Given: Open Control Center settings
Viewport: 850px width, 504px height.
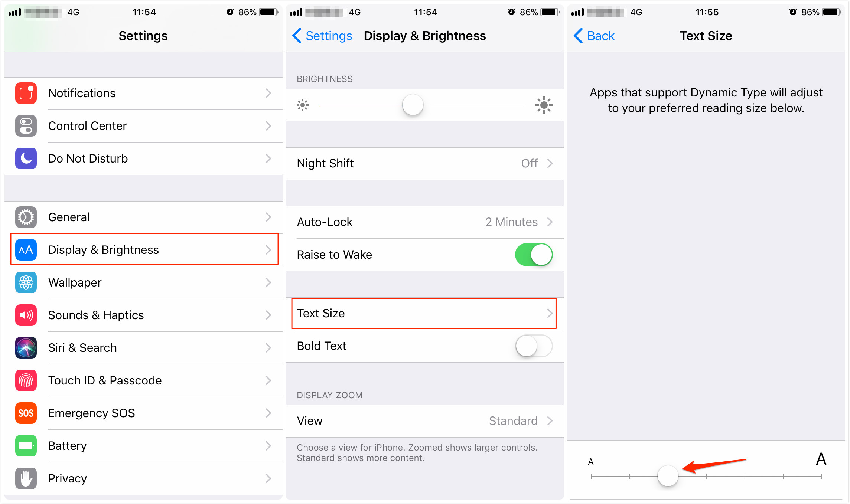Looking at the screenshot, I should 142,125.
